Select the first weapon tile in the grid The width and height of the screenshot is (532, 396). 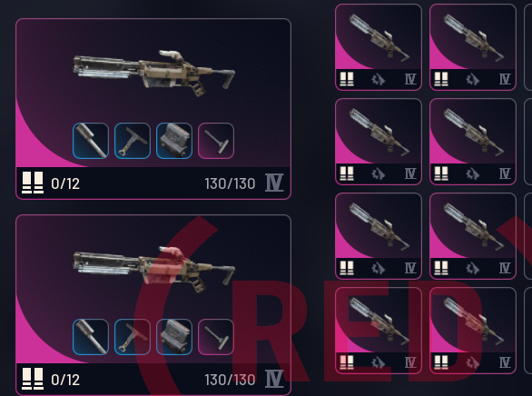pos(379,47)
